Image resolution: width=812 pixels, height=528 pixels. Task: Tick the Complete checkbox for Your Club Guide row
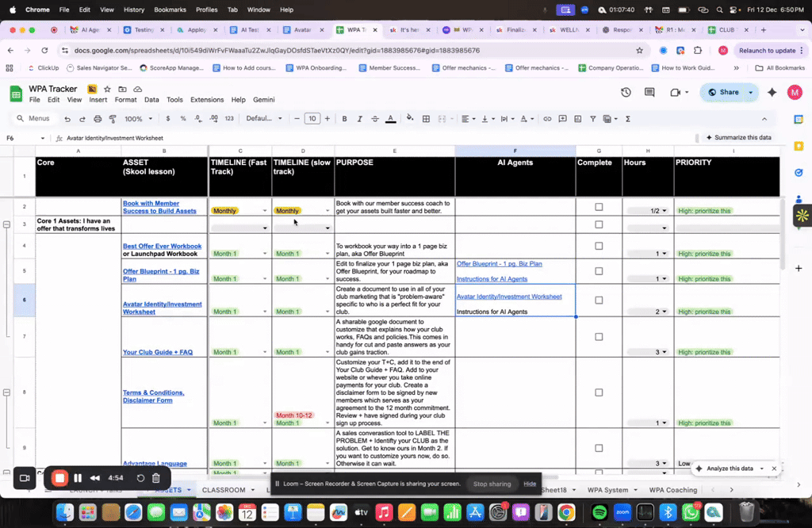click(599, 337)
